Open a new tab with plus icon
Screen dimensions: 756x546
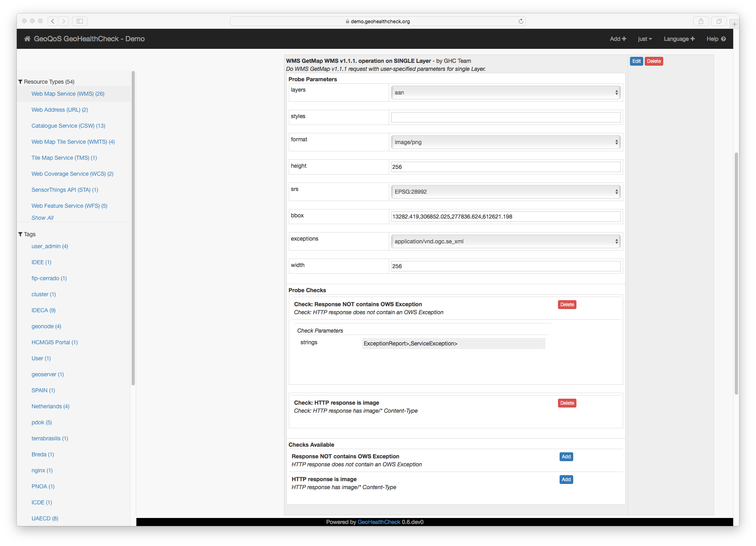[734, 24]
